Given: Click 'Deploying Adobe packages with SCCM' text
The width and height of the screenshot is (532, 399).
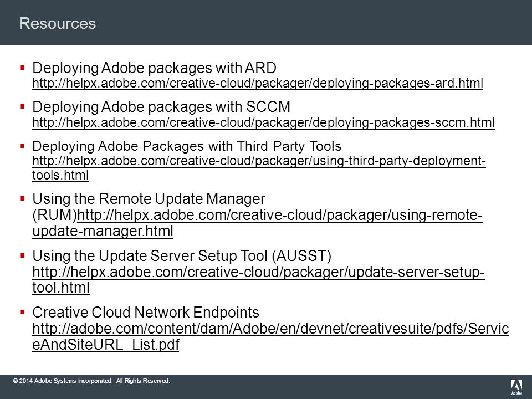Looking at the screenshot, I should tap(161, 107).
